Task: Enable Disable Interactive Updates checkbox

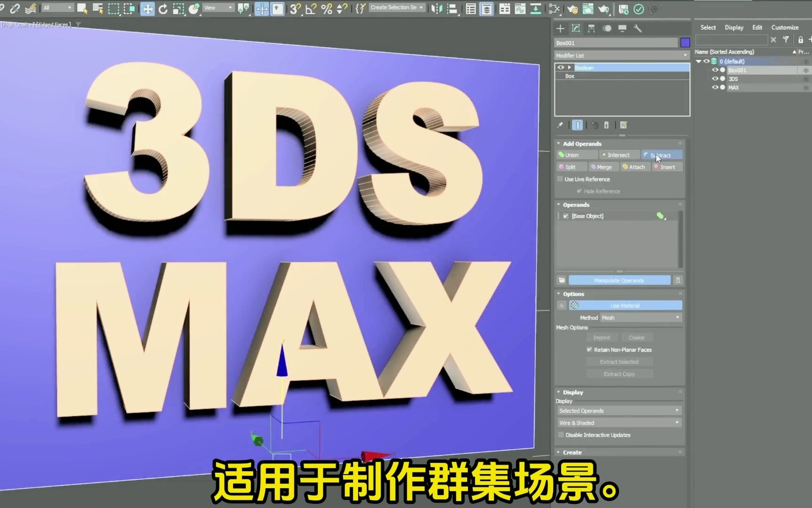Action: 561,435
